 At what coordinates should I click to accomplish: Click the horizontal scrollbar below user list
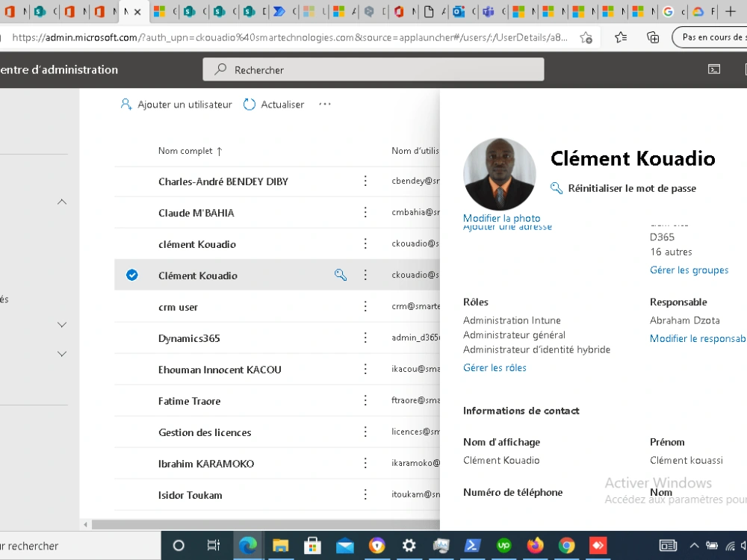pyautogui.click(x=265, y=524)
